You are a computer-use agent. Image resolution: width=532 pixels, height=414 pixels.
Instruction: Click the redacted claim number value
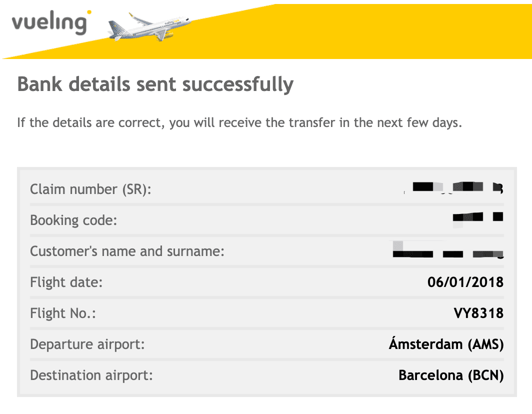click(453, 187)
